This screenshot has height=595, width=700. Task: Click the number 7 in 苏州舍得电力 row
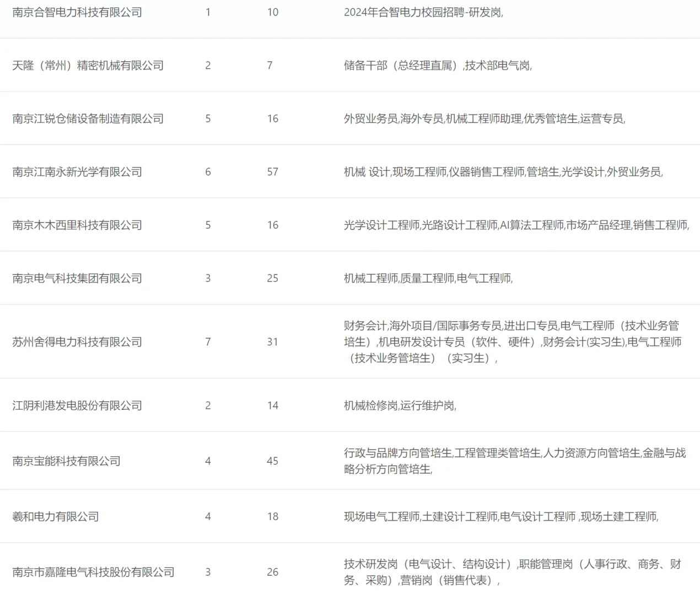[x=208, y=342]
